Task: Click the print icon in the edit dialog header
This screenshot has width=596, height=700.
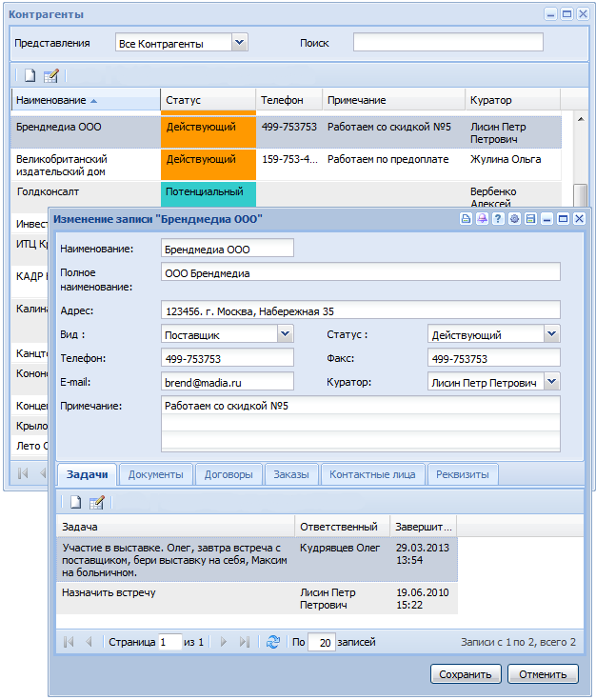Action: 467,219
